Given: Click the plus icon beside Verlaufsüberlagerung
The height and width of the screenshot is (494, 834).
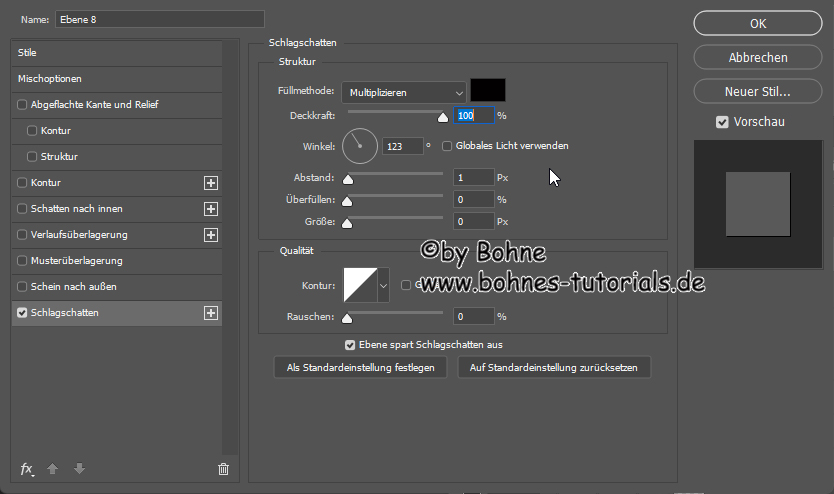Looking at the screenshot, I should coord(211,235).
